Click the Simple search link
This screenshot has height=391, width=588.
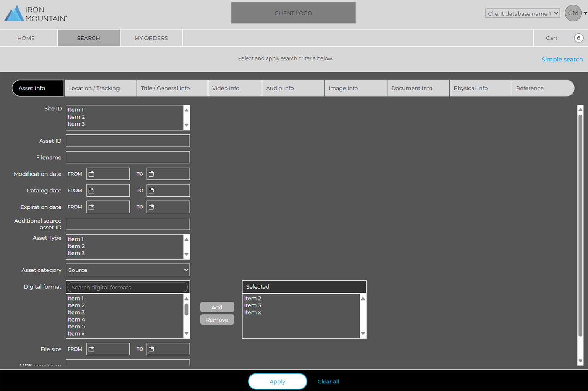pyautogui.click(x=562, y=60)
